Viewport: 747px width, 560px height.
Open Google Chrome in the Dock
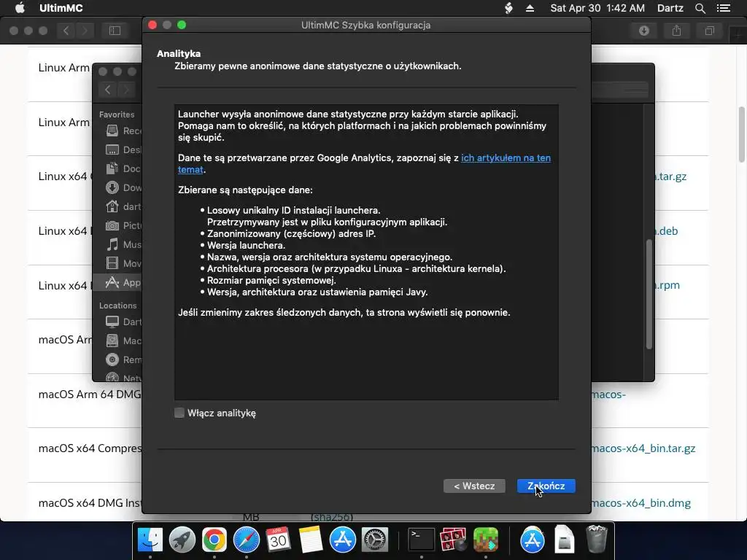click(214, 540)
